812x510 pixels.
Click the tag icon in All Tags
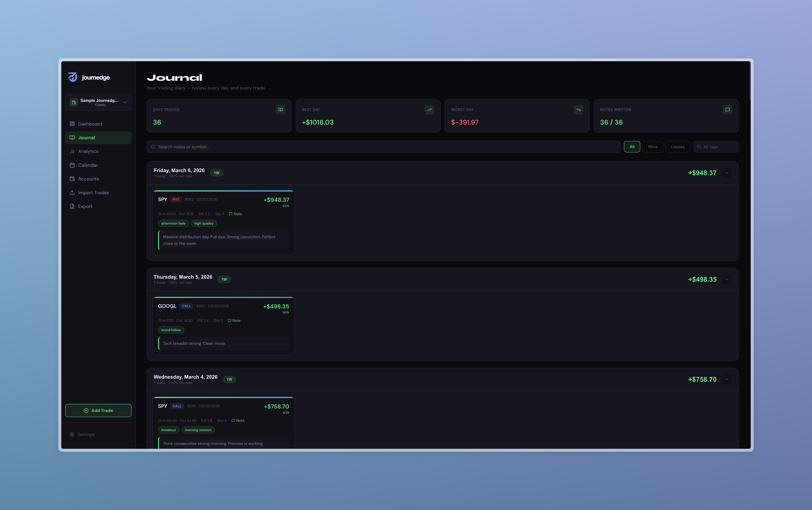coord(699,147)
